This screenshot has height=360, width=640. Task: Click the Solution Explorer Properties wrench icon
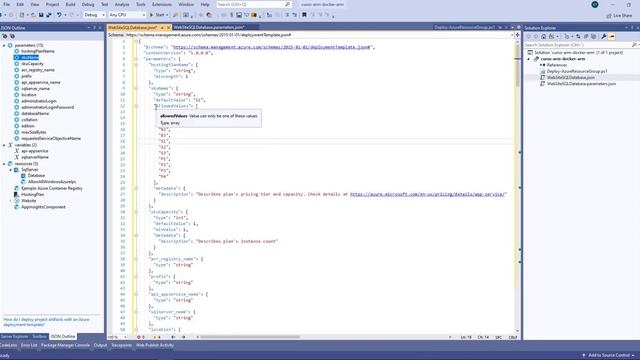pyautogui.click(x=604, y=36)
